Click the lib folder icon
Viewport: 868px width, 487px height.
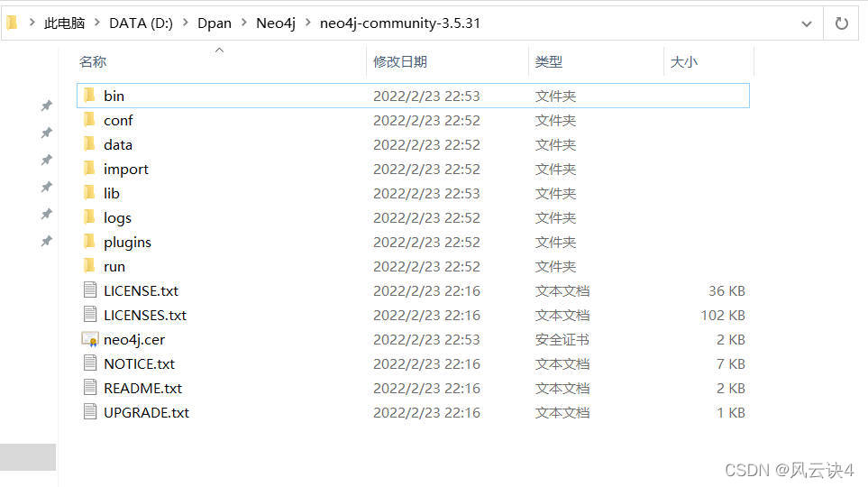coord(89,193)
